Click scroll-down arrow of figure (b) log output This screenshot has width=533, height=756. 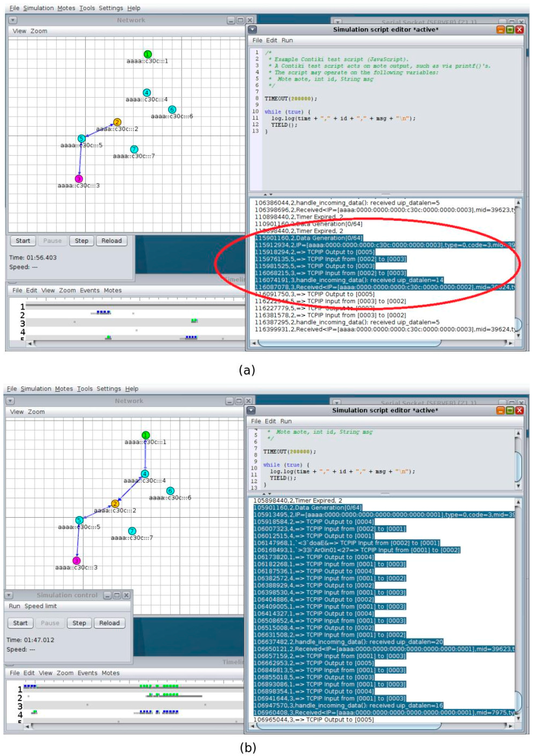point(519,718)
